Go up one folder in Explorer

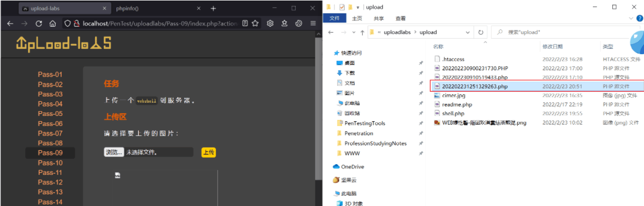tap(362, 32)
